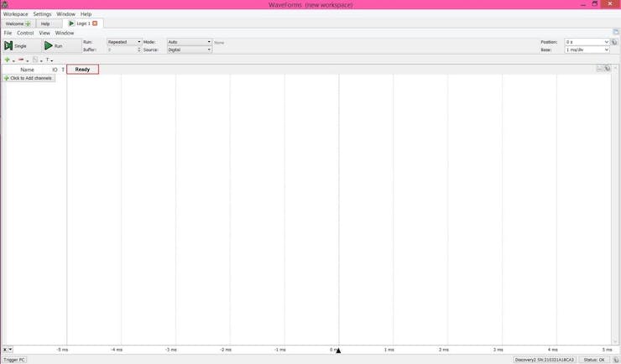This screenshot has height=364, width=621.
Task: Click the 1 ms time axis label
Action: point(389,350)
